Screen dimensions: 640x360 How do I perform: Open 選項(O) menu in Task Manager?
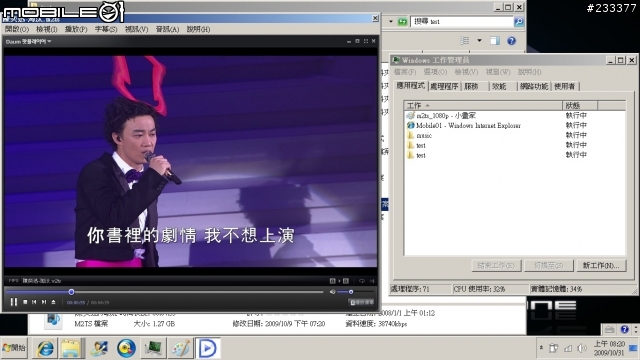[435, 72]
